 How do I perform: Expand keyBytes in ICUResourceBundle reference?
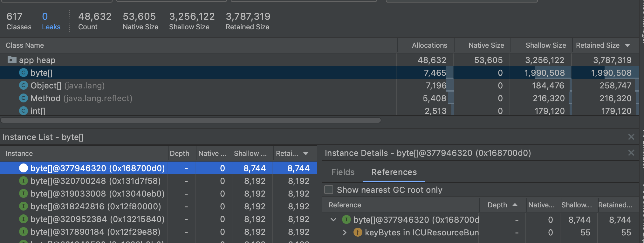pyautogui.click(x=345, y=233)
